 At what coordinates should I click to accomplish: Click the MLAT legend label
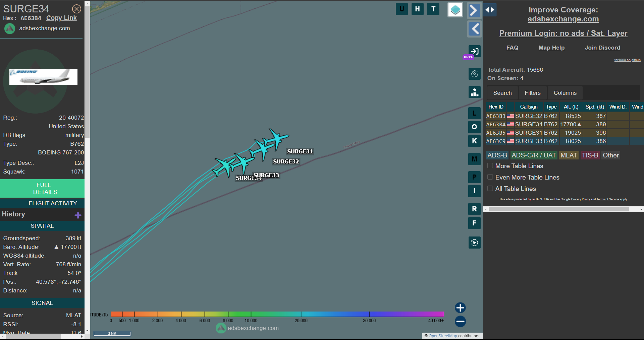[569, 155]
